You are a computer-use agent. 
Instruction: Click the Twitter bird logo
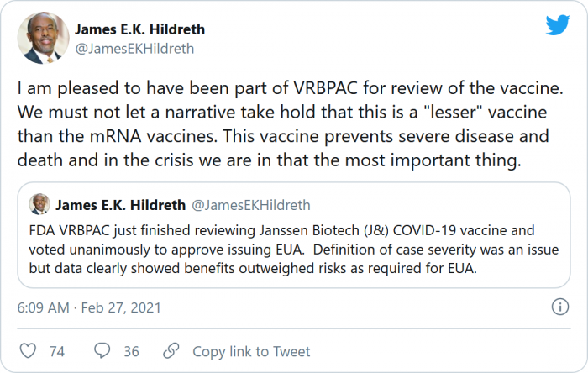[x=558, y=26]
